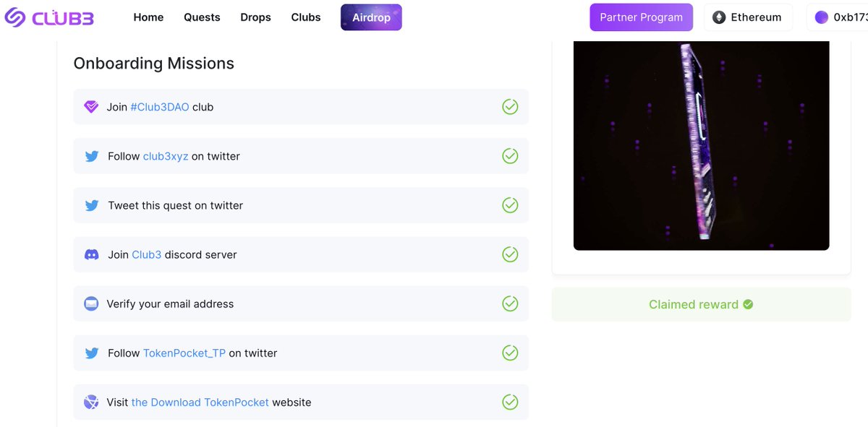Select the Onboarding Missions heading
The width and height of the screenshot is (868, 427).
pos(154,64)
